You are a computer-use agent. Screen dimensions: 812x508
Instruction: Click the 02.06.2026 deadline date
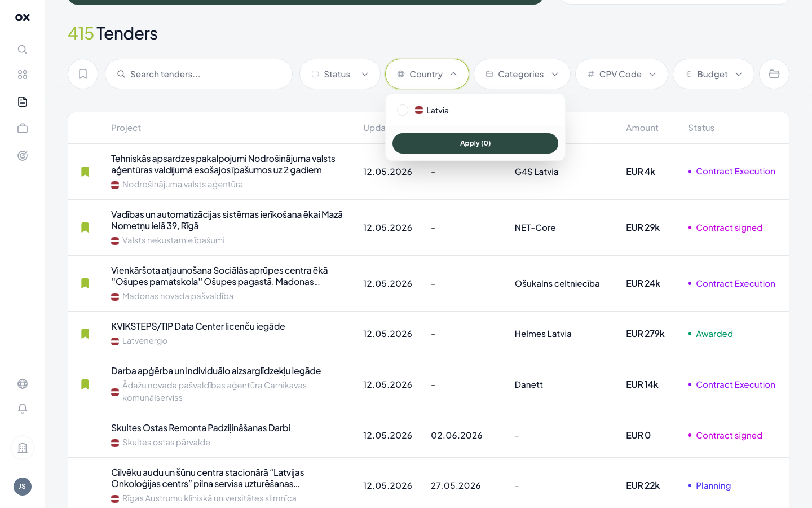(x=457, y=435)
